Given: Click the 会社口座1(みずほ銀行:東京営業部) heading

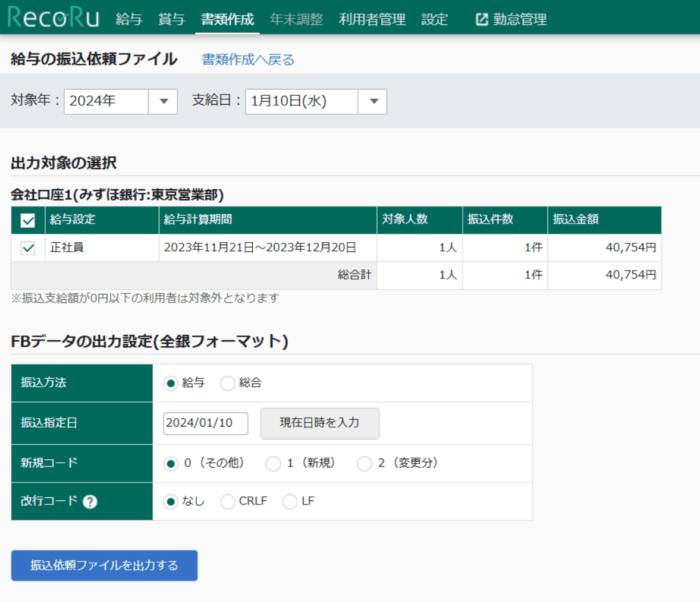Looking at the screenshot, I should [x=117, y=195].
